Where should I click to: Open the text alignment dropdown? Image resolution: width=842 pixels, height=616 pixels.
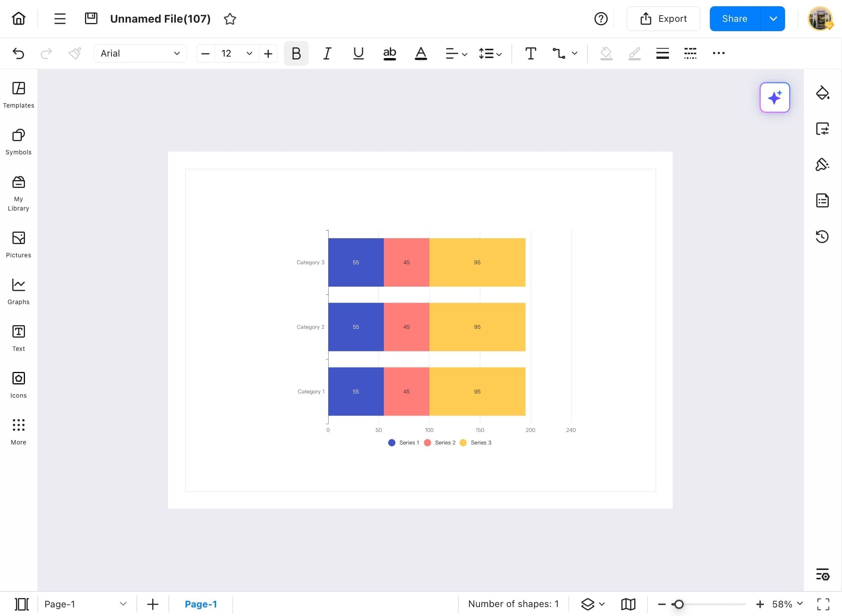pyautogui.click(x=456, y=53)
